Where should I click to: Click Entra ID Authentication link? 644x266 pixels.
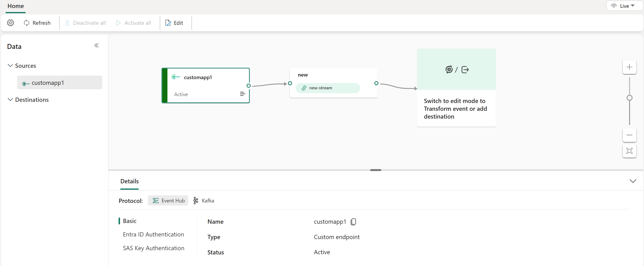pyautogui.click(x=153, y=234)
